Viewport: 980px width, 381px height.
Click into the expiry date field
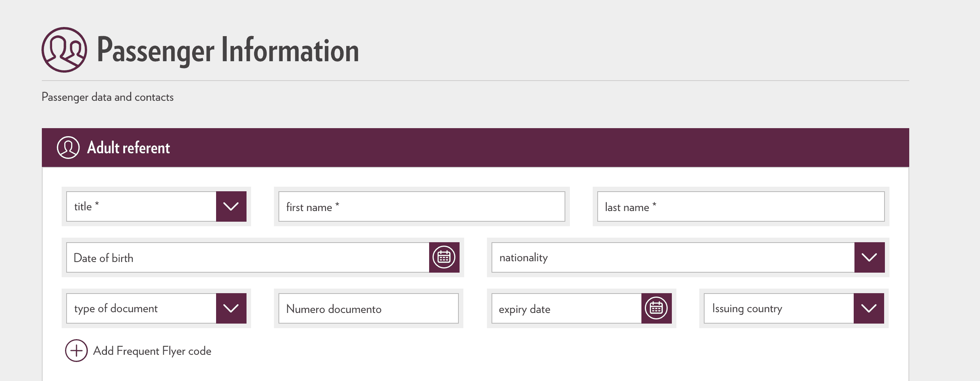click(566, 308)
